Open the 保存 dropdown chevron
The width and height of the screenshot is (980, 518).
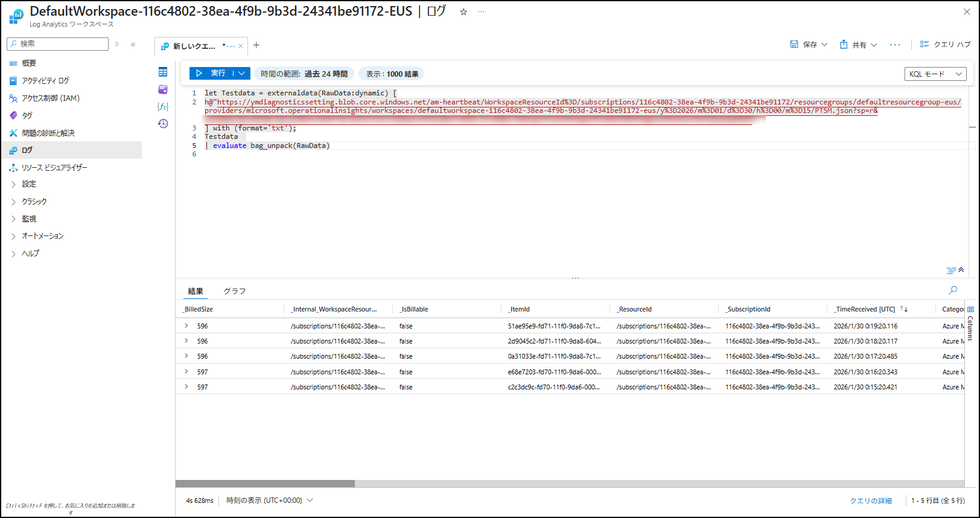(x=825, y=45)
